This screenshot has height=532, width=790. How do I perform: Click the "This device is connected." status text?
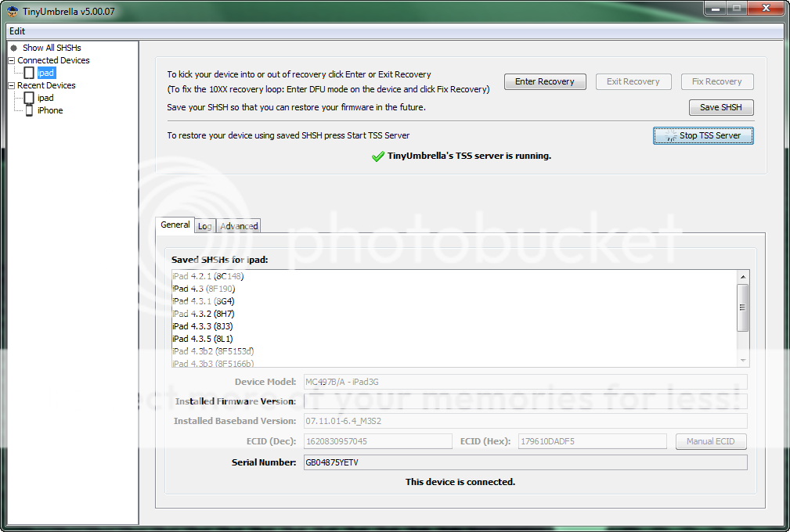460,482
